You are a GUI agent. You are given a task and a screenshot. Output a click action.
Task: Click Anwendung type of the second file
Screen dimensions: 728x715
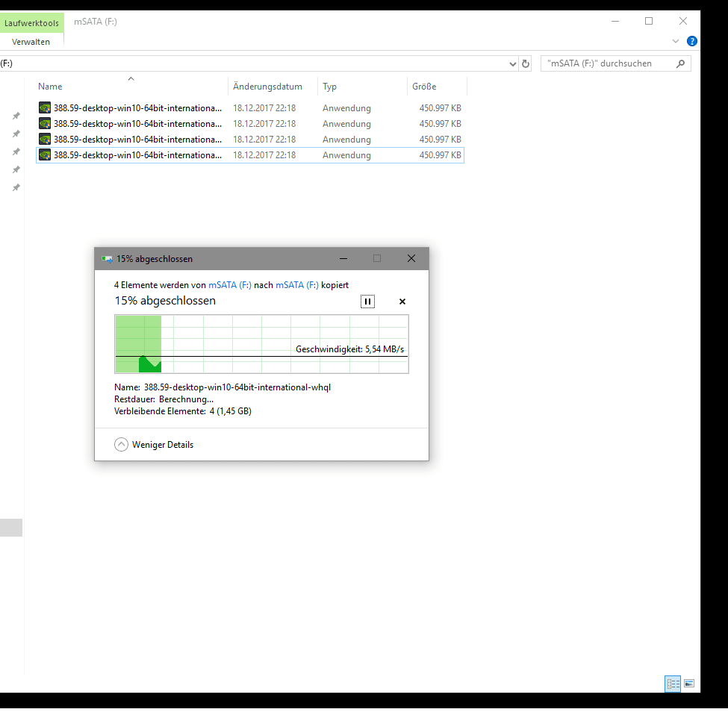click(x=346, y=124)
